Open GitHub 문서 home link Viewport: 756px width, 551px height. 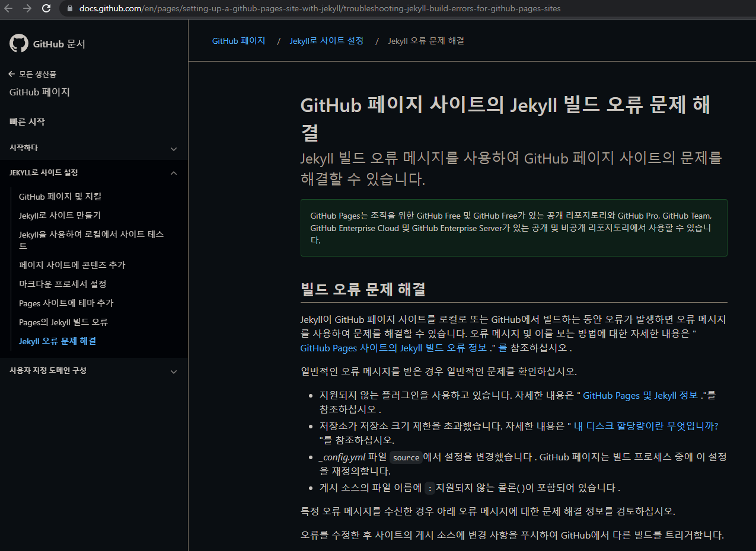point(59,44)
